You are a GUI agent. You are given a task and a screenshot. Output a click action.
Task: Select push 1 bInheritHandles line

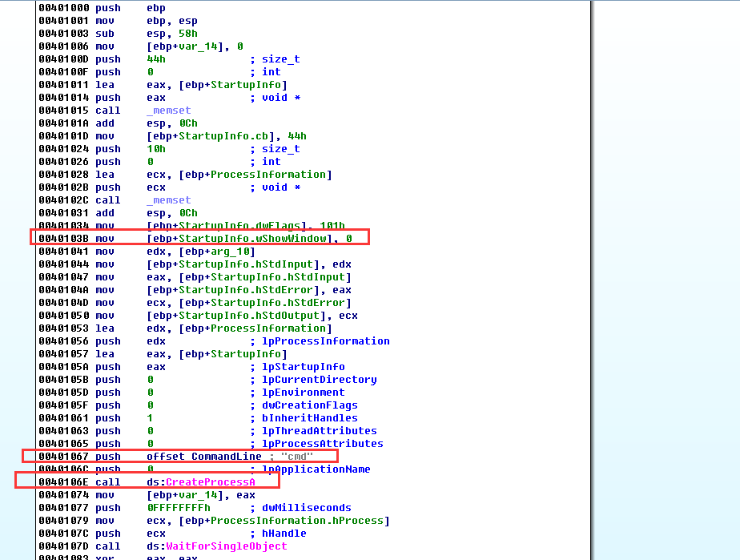(199, 417)
